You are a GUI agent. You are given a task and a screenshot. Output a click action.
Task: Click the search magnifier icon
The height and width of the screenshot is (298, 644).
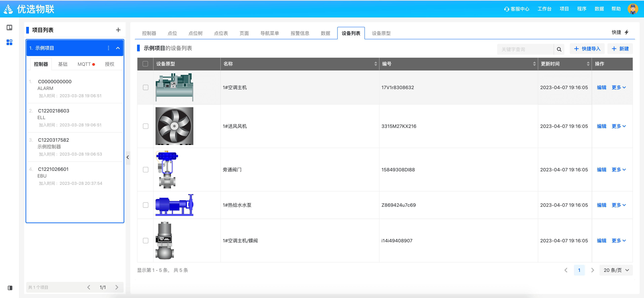(559, 49)
